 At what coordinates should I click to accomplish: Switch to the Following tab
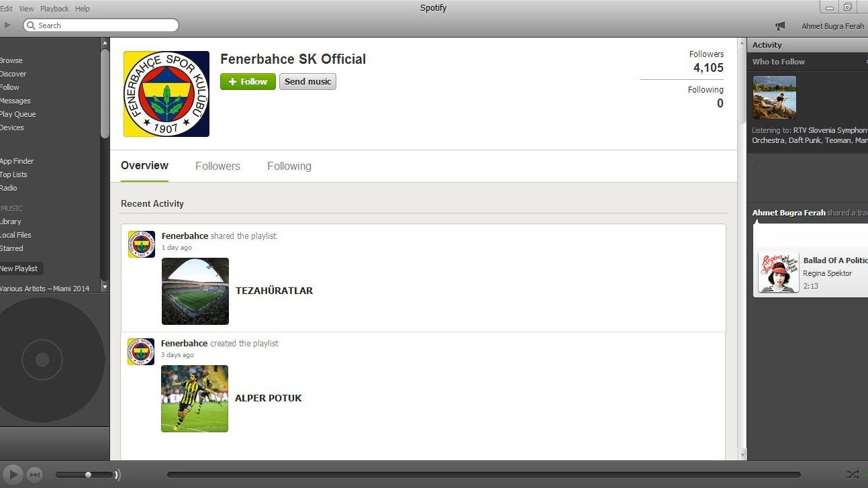coord(289,166)
